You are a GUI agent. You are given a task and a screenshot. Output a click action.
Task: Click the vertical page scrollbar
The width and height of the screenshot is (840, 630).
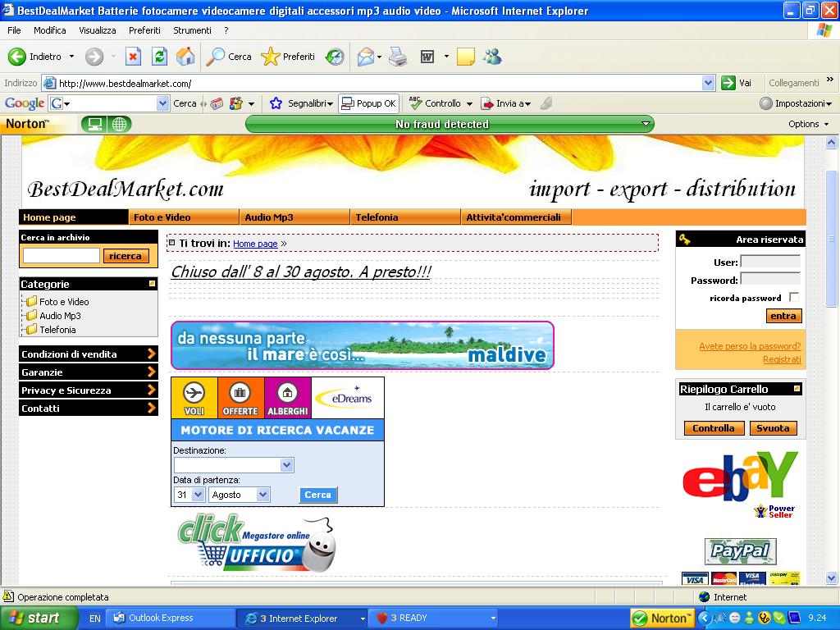click(x=832, y=239)
